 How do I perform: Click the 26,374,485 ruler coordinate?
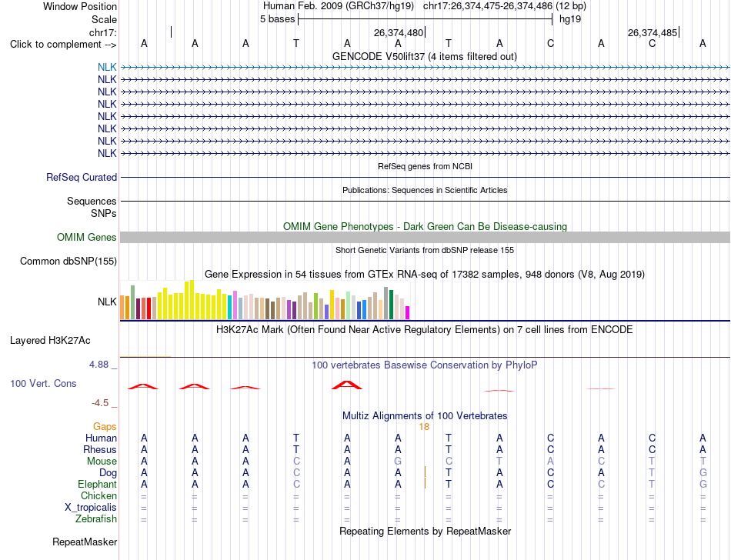click(x=653, y=33)
